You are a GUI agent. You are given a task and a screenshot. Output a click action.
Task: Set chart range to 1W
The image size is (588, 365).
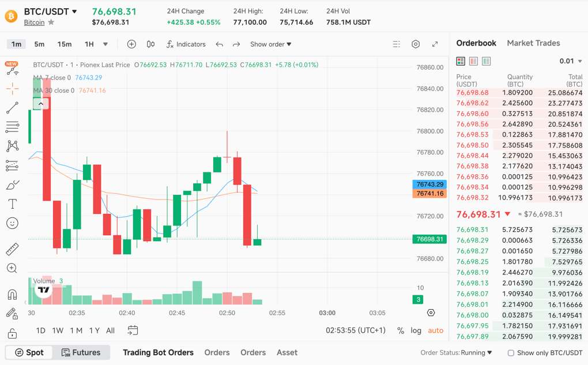[58, 330]
